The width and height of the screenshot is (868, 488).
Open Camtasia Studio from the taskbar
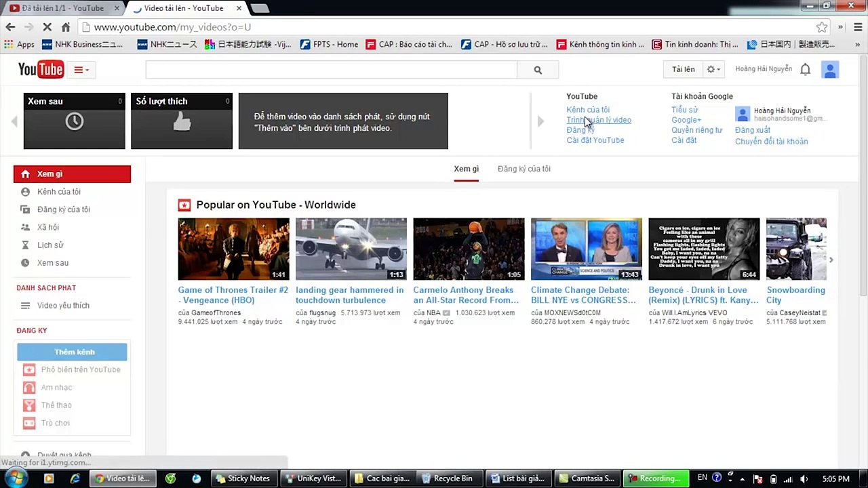click(587, 479)
